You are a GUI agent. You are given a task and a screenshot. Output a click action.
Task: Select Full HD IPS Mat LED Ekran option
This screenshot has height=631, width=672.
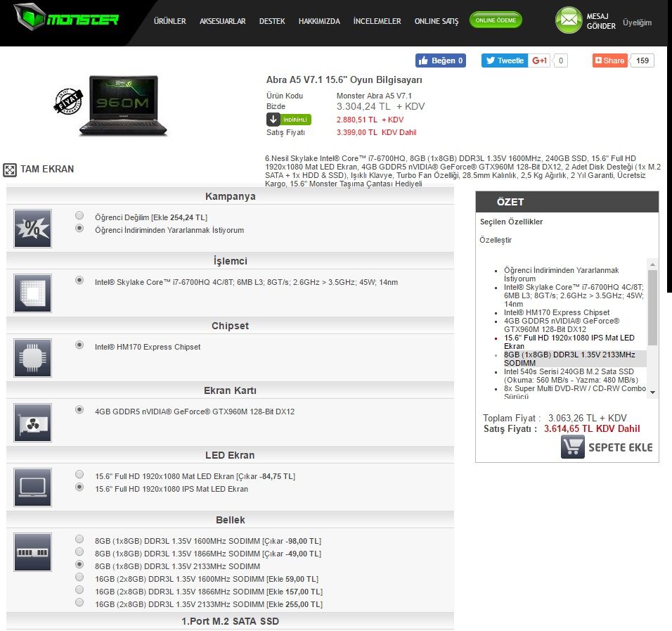point(79,487)
